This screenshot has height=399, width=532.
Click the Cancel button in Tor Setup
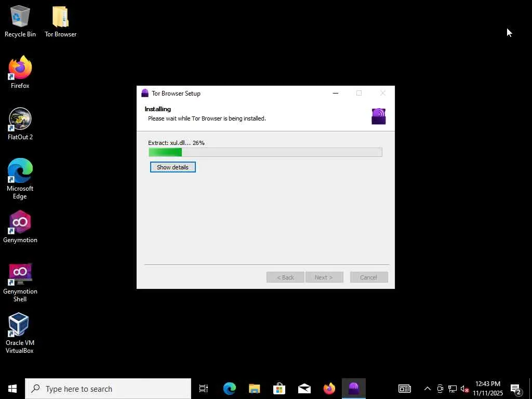tap(369, 277)
